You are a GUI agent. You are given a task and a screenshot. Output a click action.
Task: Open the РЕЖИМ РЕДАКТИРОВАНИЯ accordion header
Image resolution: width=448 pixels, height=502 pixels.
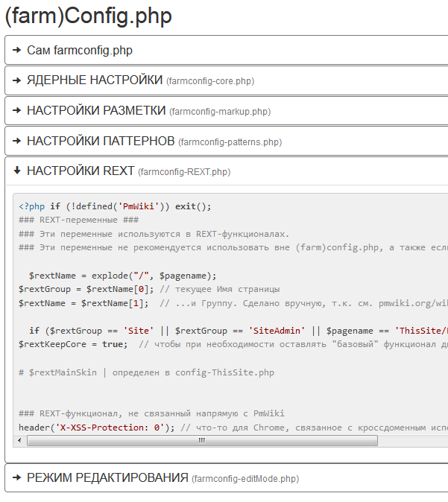click(227, 477)
